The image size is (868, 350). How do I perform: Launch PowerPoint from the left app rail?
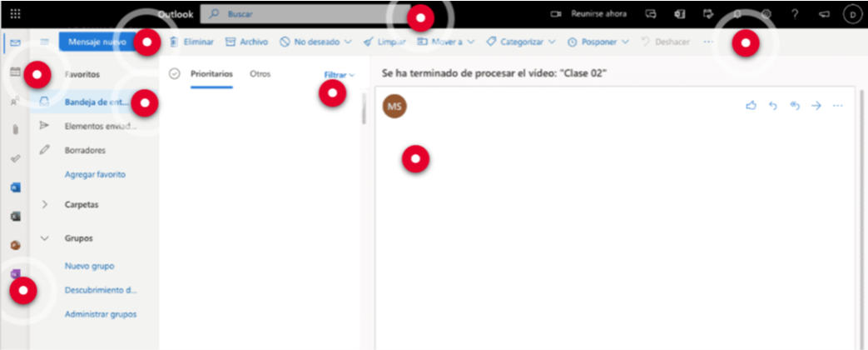(x=14, y=245)
